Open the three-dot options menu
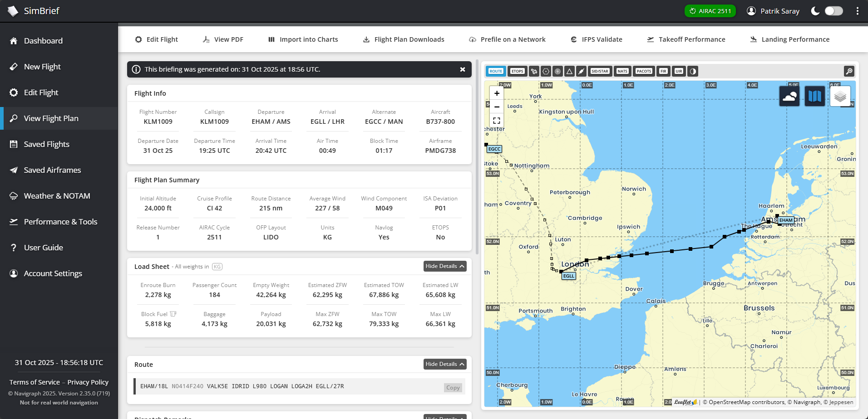868x419 pixels. click(857, 11)
